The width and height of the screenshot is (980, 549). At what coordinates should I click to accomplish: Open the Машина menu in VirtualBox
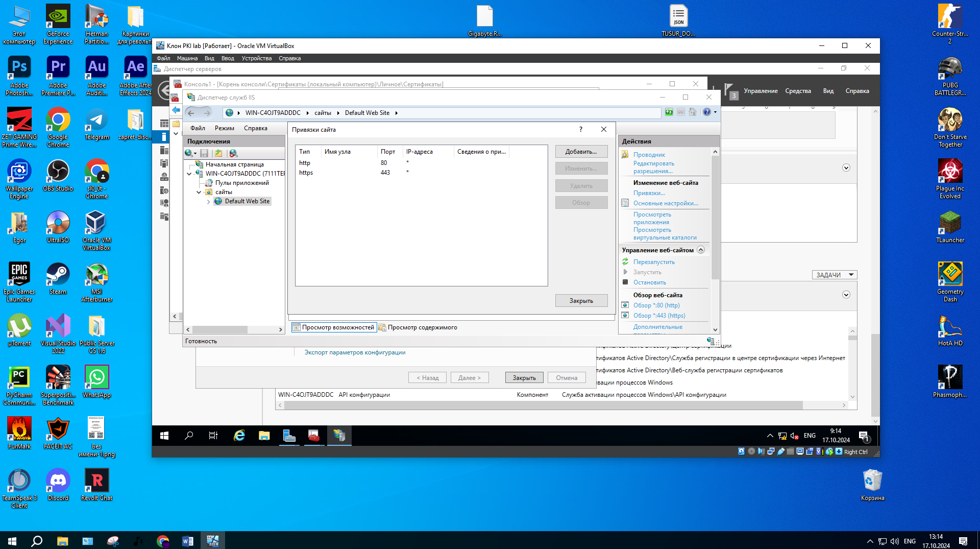click(187, 58)
